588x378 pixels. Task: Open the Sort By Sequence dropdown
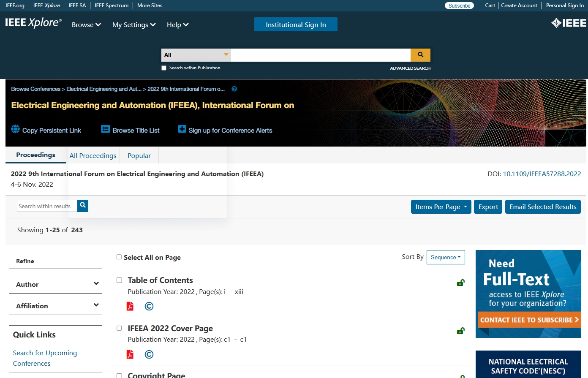point(446,257)
